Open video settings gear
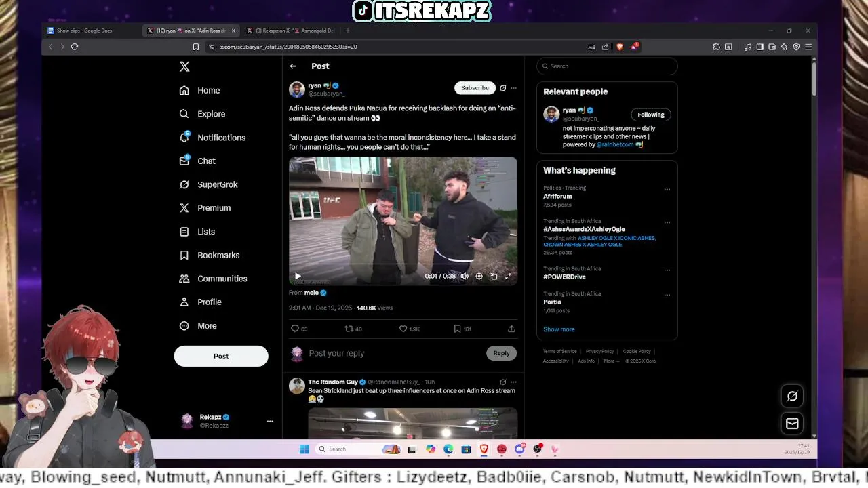Screen dimensions: 868x488 tap(479, 277)
